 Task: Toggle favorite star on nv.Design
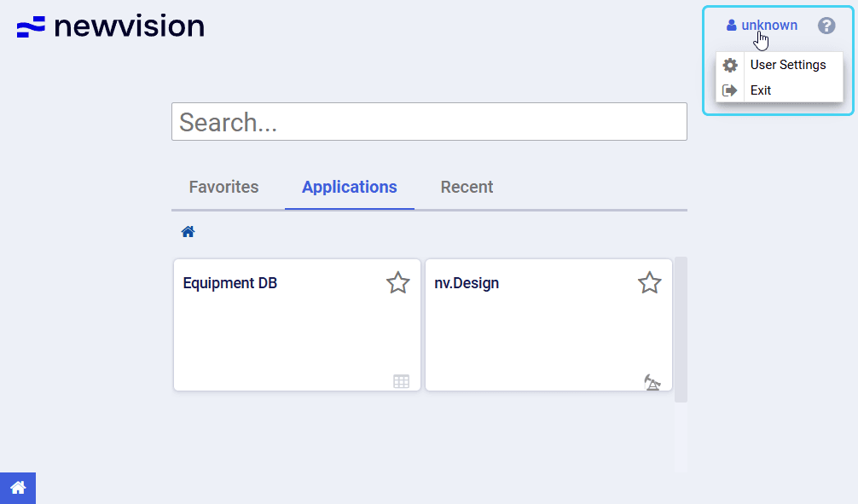(650, 283)
